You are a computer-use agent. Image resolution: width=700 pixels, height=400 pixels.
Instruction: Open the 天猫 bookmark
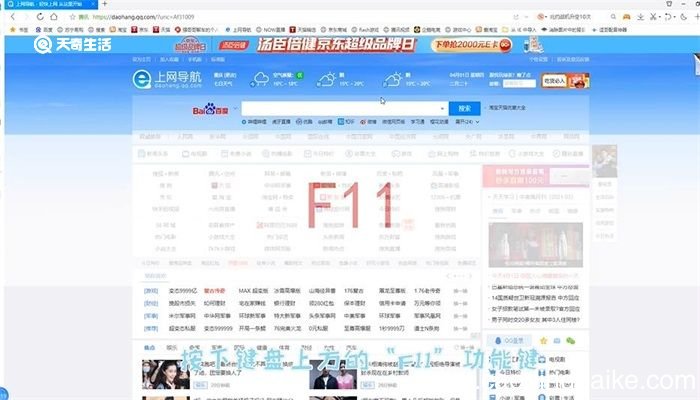[x=162, y=29]
